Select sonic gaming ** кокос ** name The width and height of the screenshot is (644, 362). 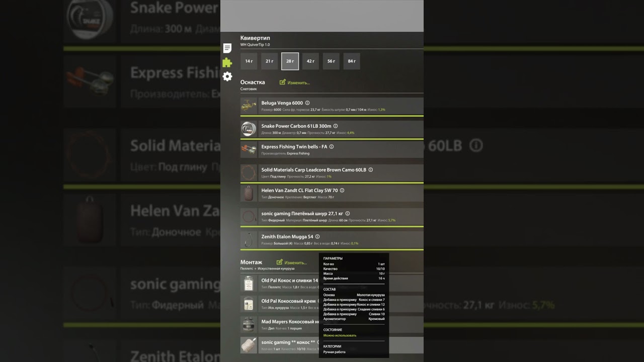coord(288,342)
